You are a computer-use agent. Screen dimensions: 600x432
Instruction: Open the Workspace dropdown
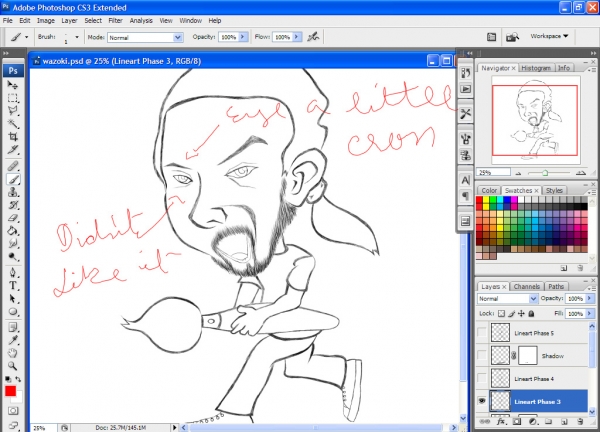(x=549, y=36)
